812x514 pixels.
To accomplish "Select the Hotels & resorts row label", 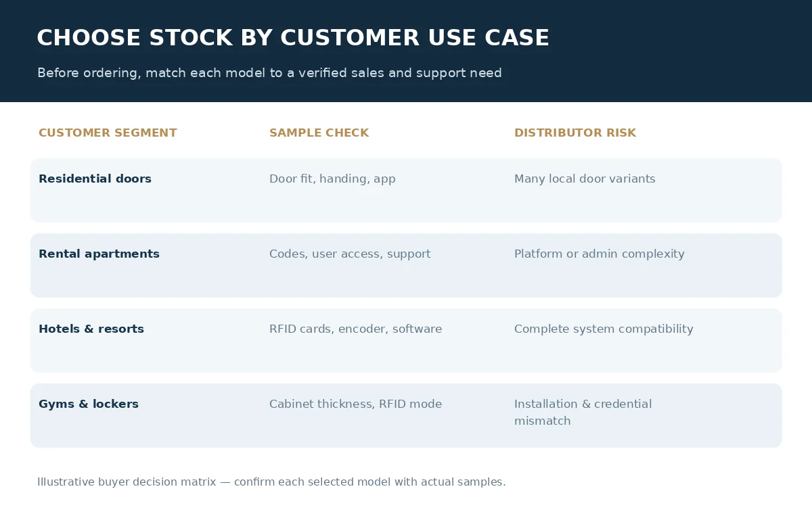I will [x=91, y=329].
